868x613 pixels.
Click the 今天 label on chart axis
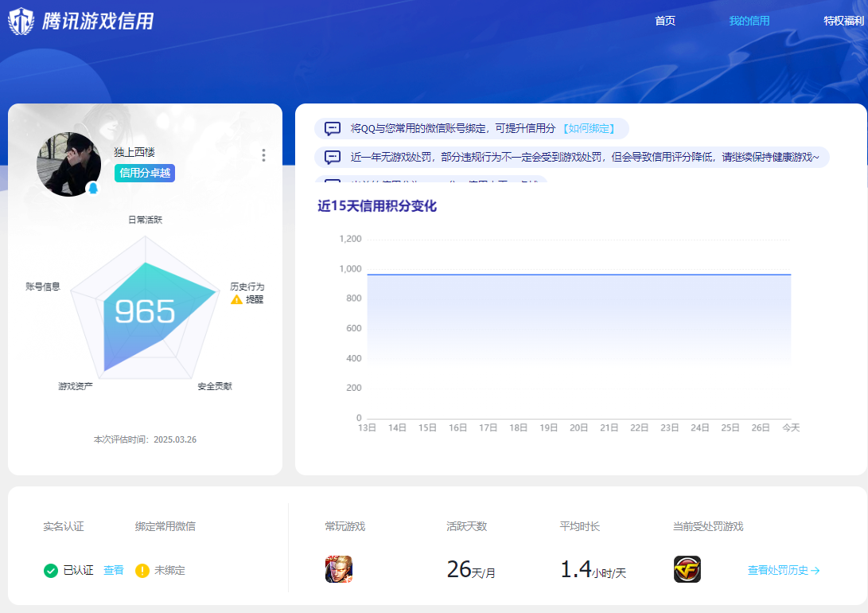pyautogui.click(x=791, y=428)
